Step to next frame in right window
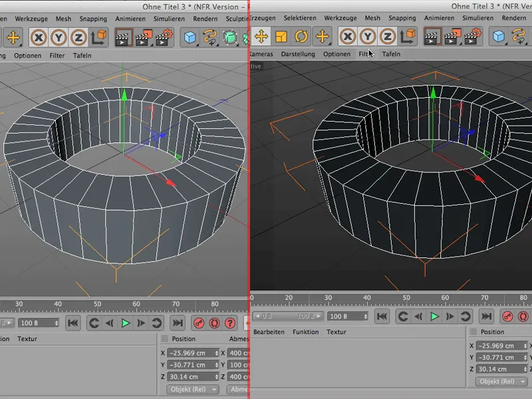The height and width of the screenshot is (399, 532). (450, 317)
